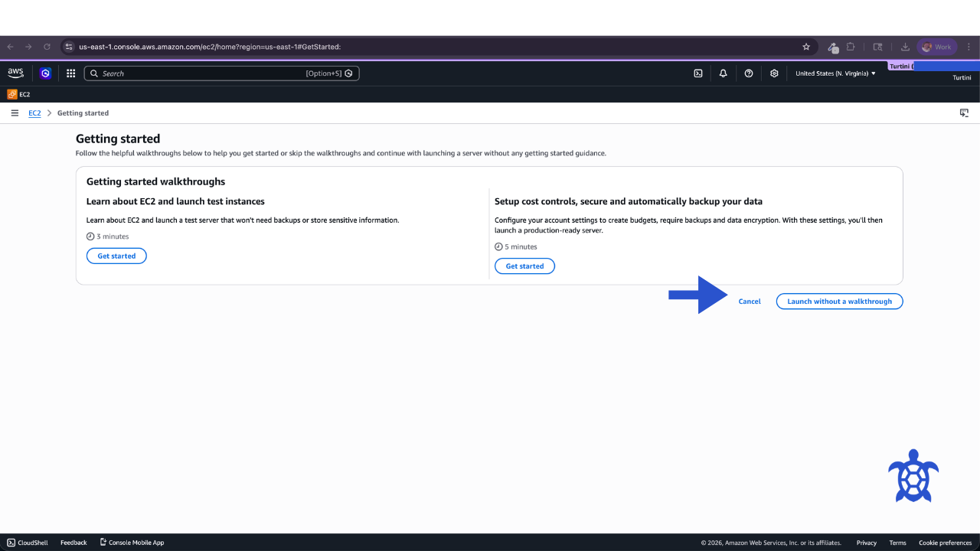Open Console Mobile App footer link
The image size is (980, 551).
pyautogui.click(x=132, y=543)
